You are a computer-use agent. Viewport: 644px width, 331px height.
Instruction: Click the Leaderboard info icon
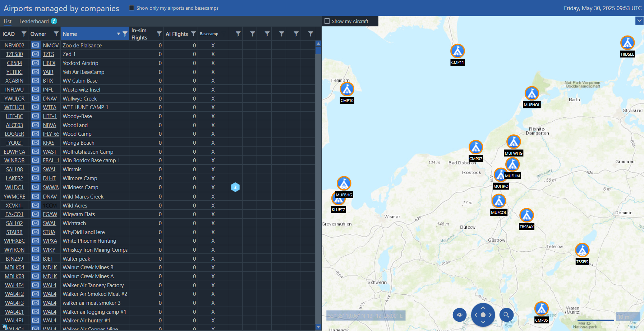click(54, 21)
